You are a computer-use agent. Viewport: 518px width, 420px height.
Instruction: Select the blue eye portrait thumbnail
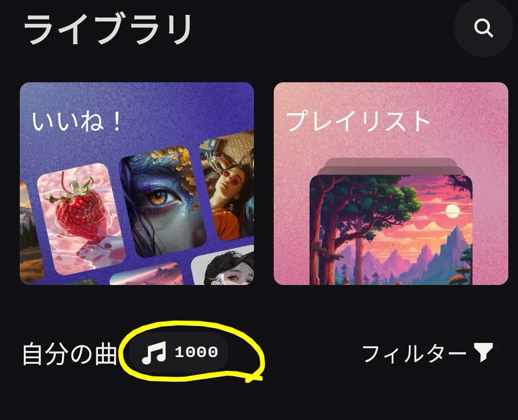click(162, 202)
